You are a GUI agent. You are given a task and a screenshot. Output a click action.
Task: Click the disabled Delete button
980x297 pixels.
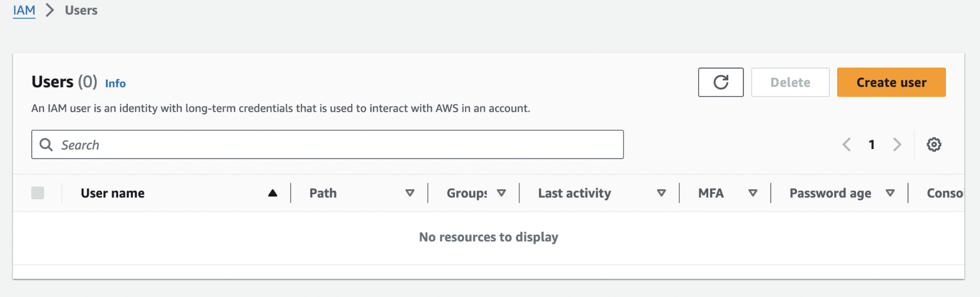[x=790, y=82]
